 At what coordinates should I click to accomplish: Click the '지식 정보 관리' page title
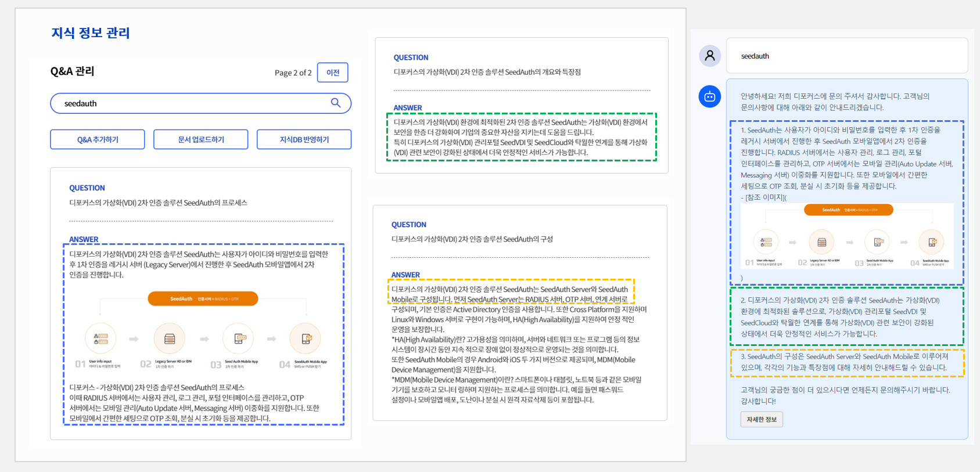(x=91, y=33)
